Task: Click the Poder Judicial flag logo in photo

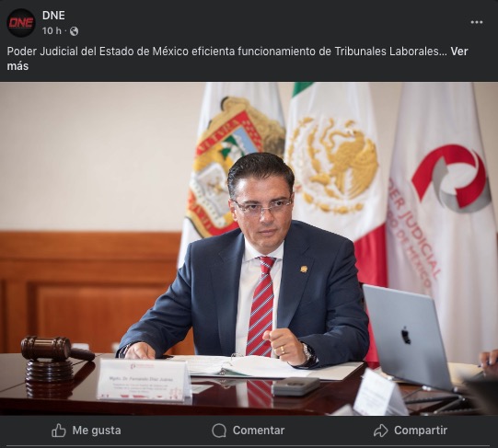Action: pyautogui.click(x=451, y=178)
